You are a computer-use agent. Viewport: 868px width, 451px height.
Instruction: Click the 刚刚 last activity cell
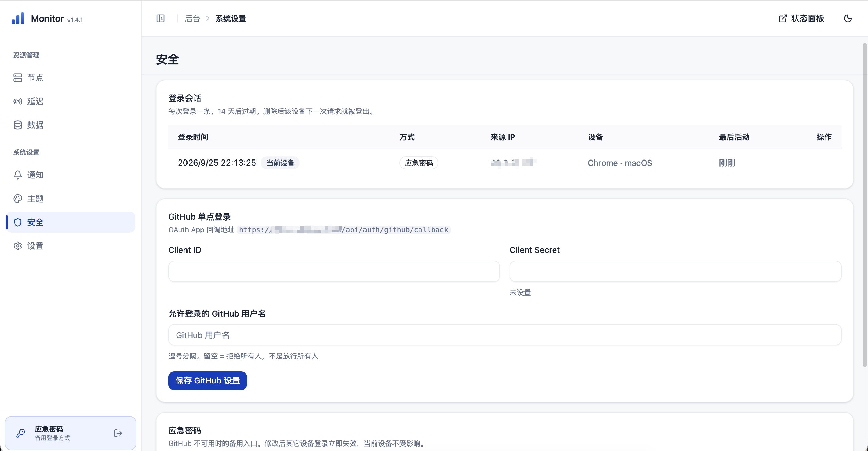tap(727, 163)
